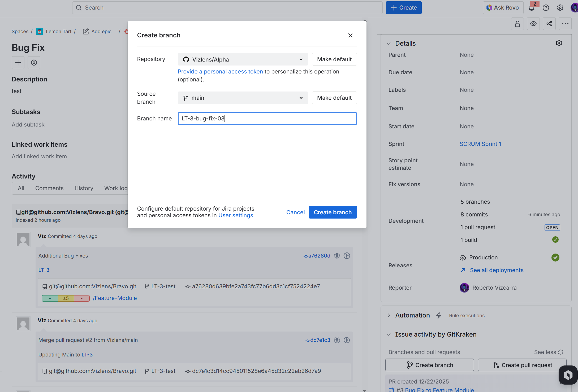Open the Source branch main dropdown
The width and height of the screenshot is (578, 392).
point(243,98)
